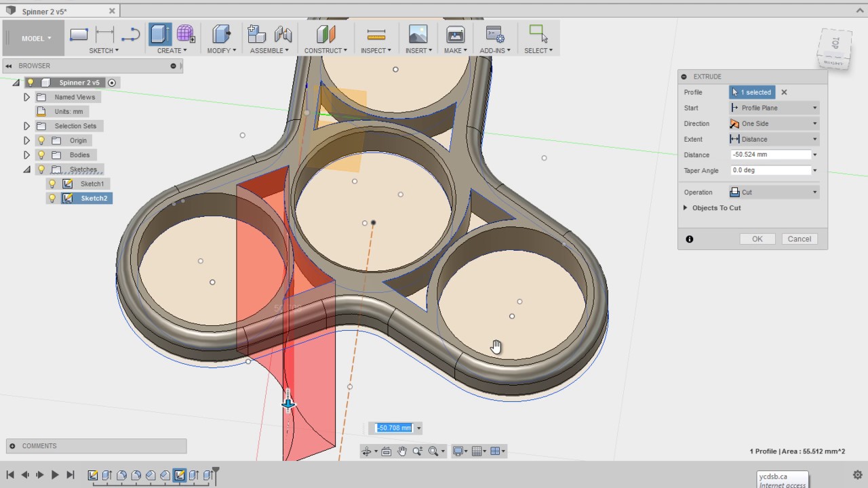Open the INSPECT menu
Viewport: 868px width, 488px height.
pyautogui.click(x=376, y=51)
